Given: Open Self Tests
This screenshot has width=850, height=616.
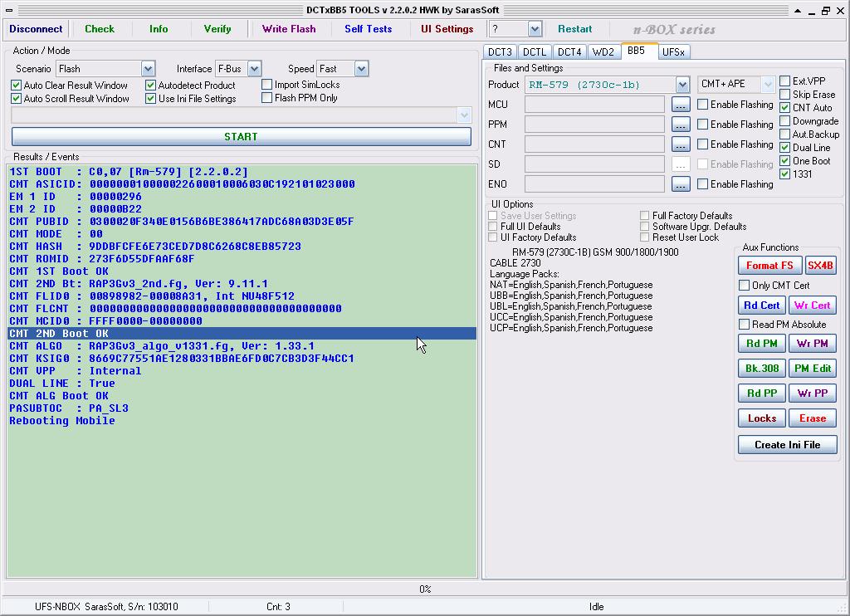Looking at the screenshot, I should tap(368, 29).
